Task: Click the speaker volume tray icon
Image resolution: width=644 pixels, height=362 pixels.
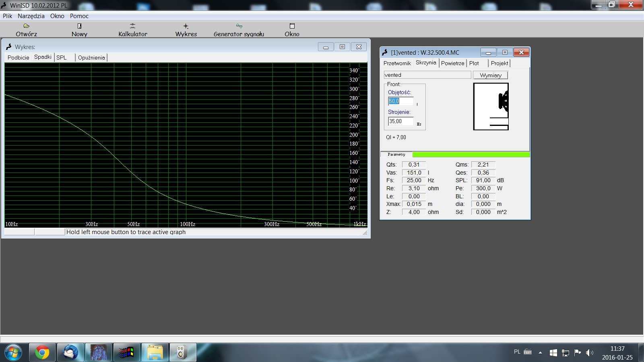Action: click(x=589, y=353)
